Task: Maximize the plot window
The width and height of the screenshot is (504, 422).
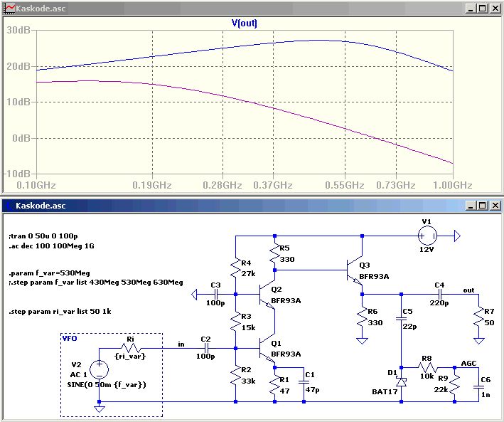Action: tap(482, 9)
